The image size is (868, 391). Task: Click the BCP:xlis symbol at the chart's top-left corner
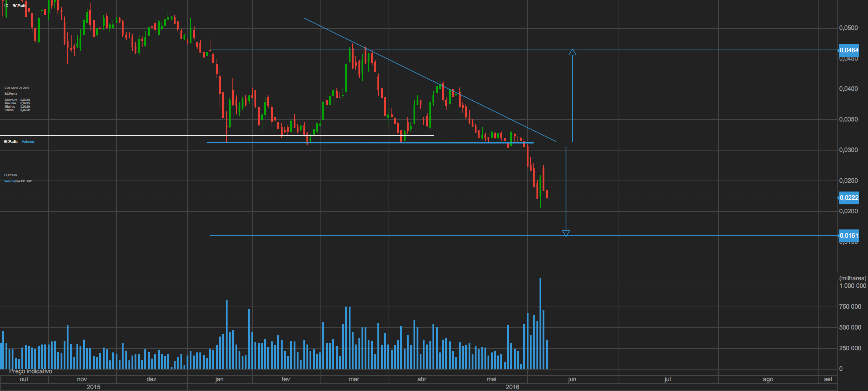click(x=19, y=6)
